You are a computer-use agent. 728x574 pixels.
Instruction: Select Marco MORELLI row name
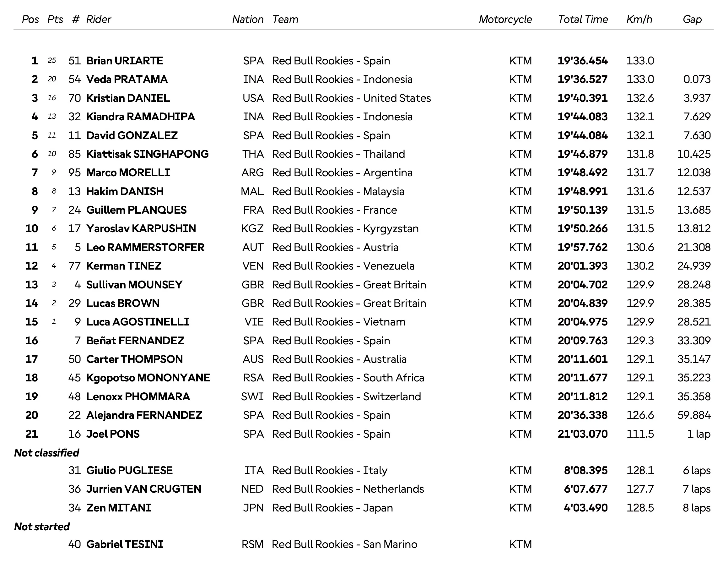click(x=128, y=173)
